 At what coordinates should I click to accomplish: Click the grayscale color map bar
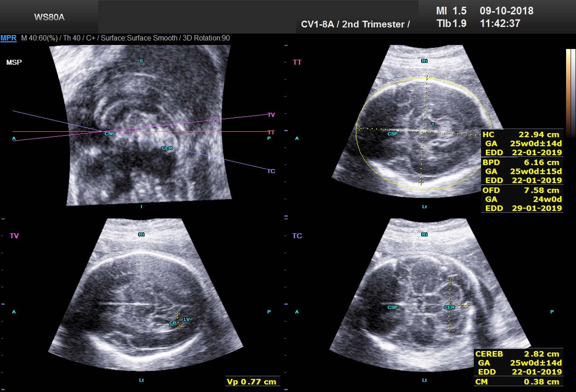pos(570,92)
